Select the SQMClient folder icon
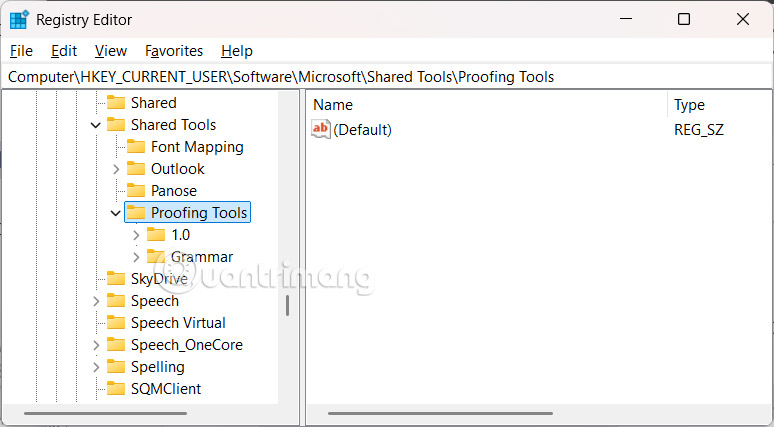Screen dimensions: 774x427 pos(116,388)
